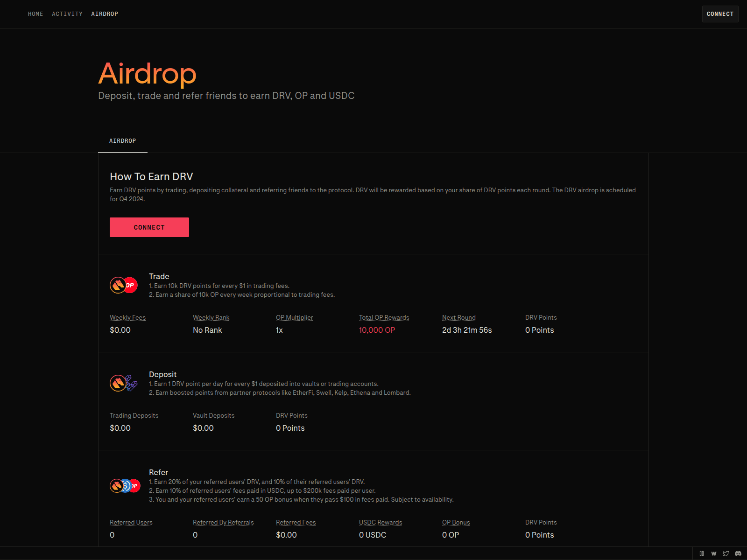Click the 1x multiplier value

279,330
